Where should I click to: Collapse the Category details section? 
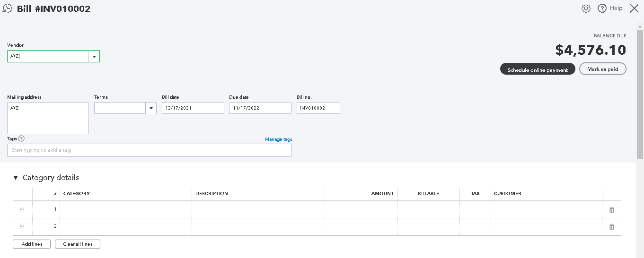16,178
